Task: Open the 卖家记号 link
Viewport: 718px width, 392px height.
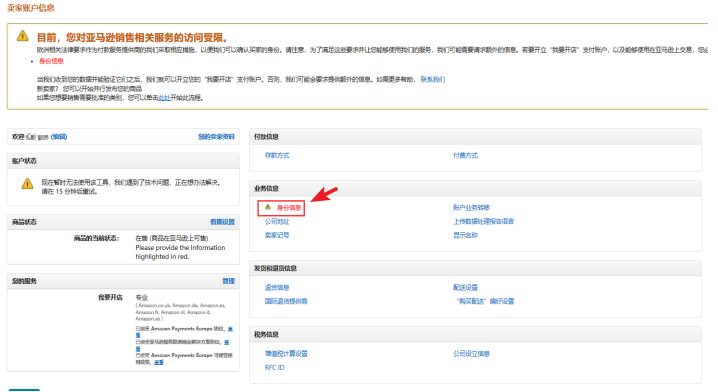Action: point(277,235)
